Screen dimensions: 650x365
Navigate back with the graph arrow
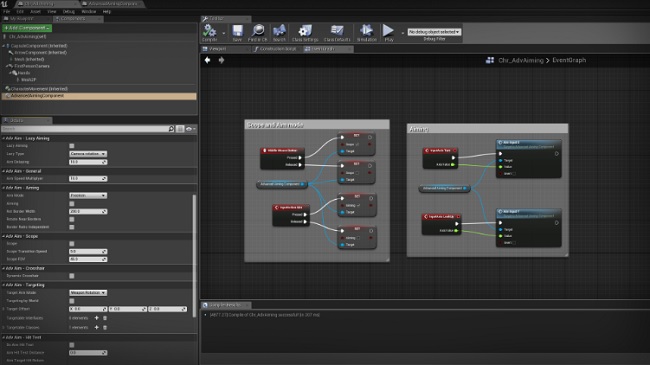pos(207,60)
